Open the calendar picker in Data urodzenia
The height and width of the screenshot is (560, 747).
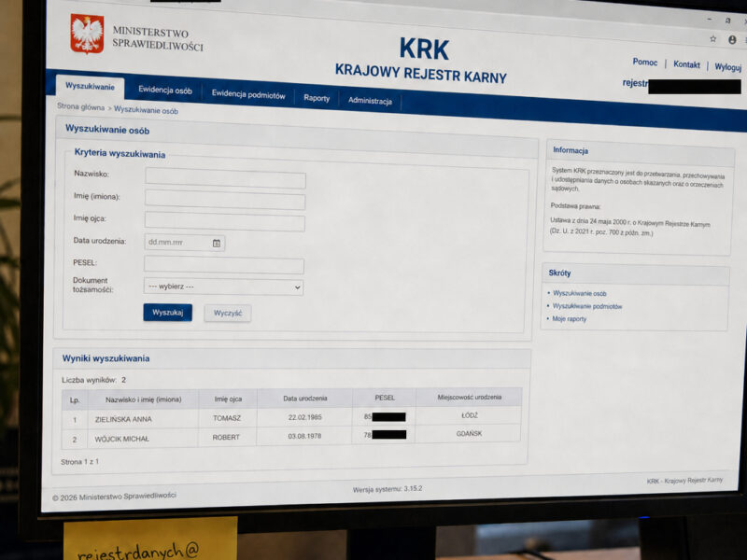(217, 244)
